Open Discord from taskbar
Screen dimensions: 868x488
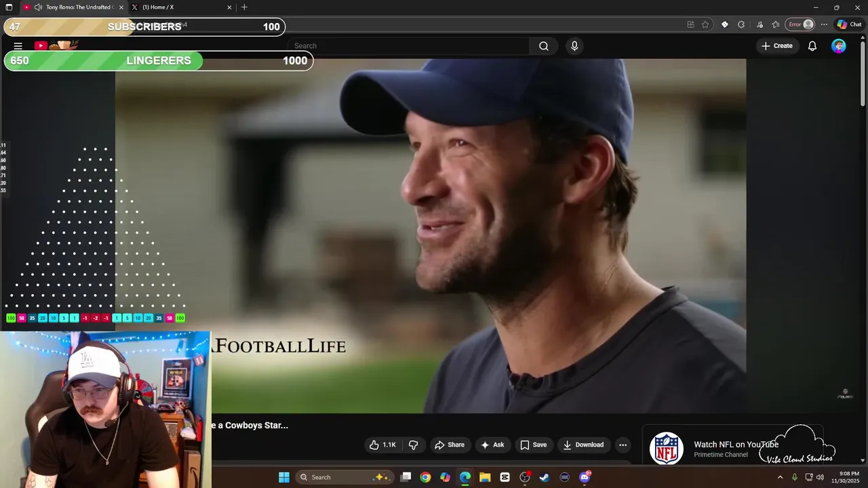[585, 477]
